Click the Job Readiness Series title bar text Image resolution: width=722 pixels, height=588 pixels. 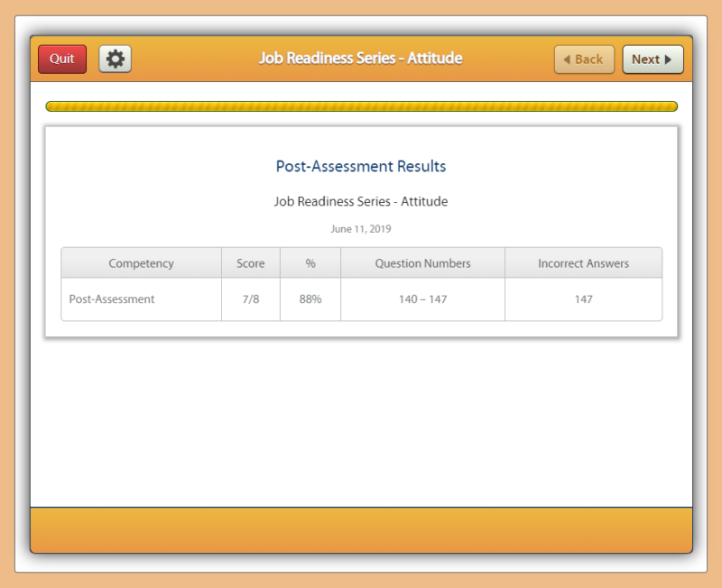coord(361,59)
